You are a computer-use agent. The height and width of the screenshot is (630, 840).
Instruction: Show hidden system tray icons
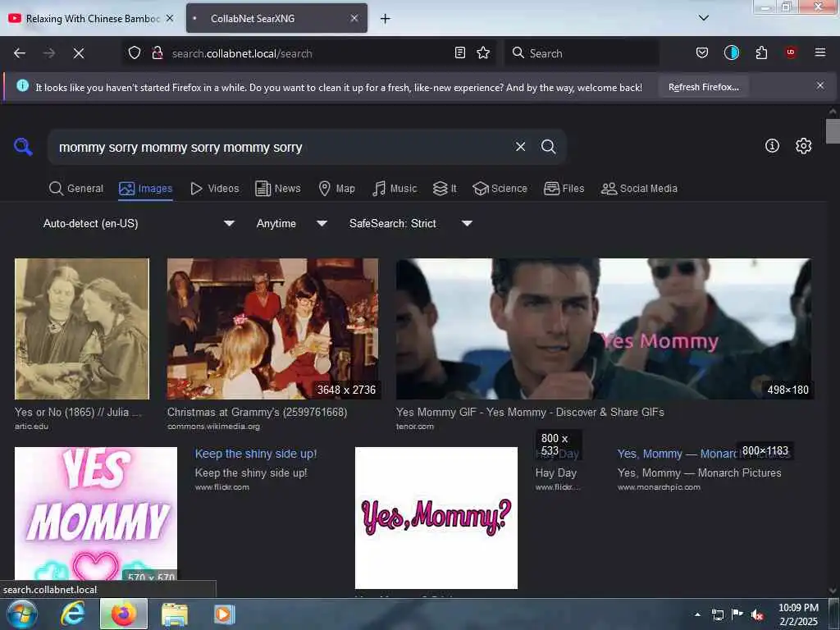[x=697, y=614]
